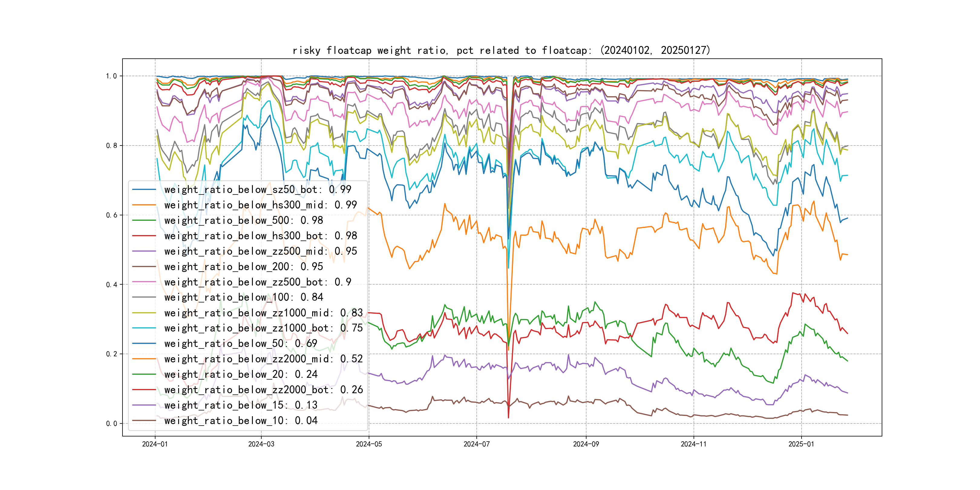Click legend entry weight_ratio_below_zz2000_mid
This screenshot has width=980, height=490.
[263, 359]
